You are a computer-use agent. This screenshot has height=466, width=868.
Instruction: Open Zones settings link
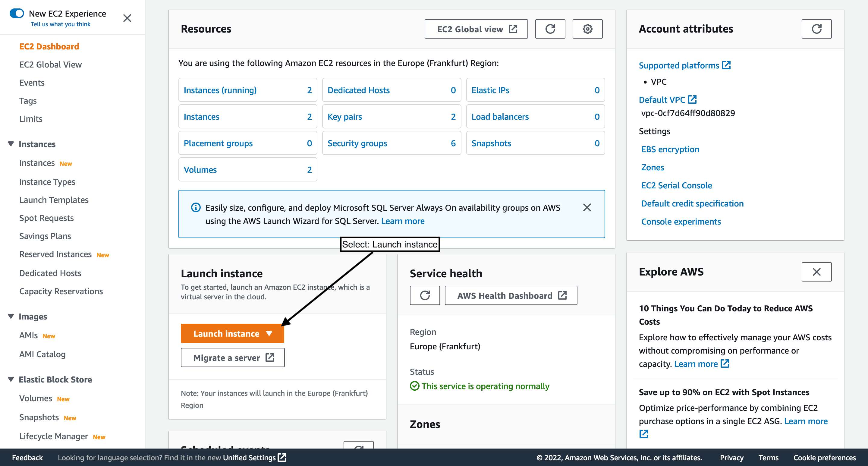point(653,168)
